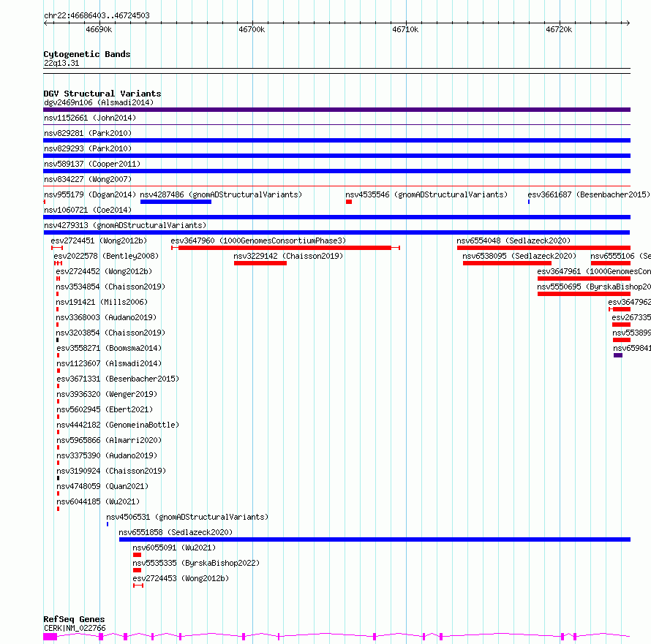Open the nsv5550695 ByrskaBishop variant label
The width and height of the screenshot is (651, 644).
594,287
